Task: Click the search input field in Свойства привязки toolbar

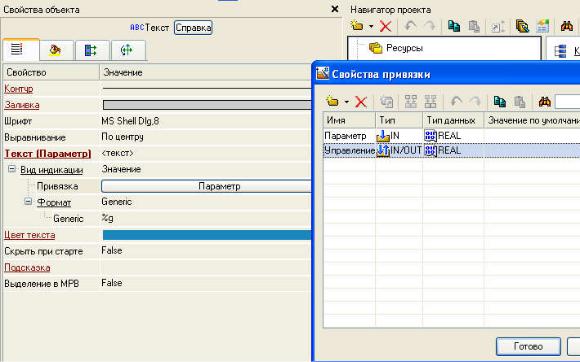Action: pos(567,102)
